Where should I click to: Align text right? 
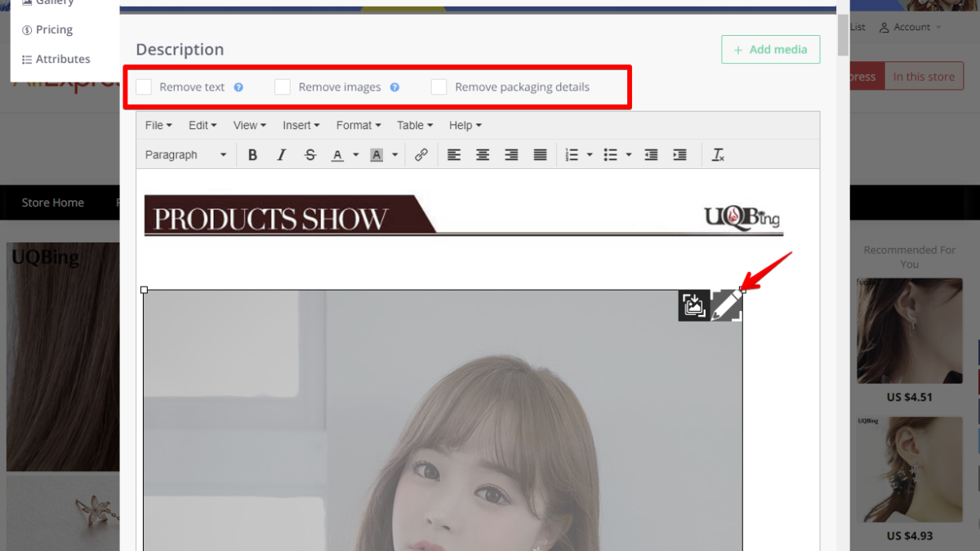coord(511,155)
